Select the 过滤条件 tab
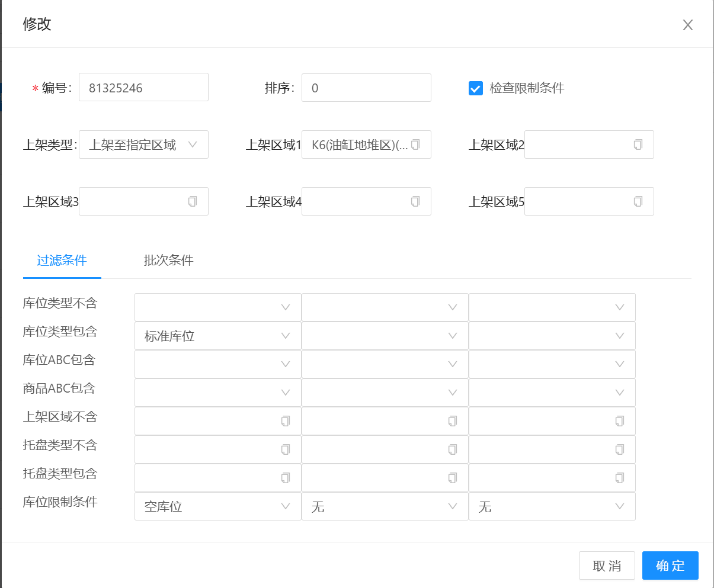 coord(62,261)
